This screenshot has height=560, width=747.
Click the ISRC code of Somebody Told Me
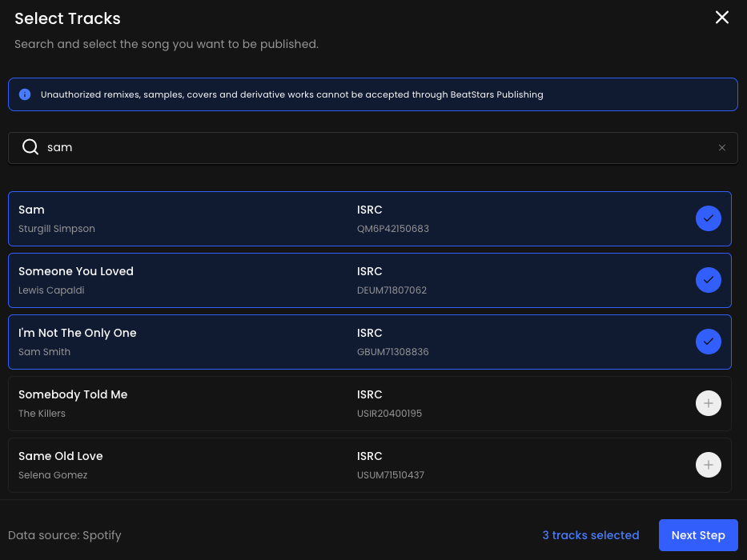click(389, 414)
